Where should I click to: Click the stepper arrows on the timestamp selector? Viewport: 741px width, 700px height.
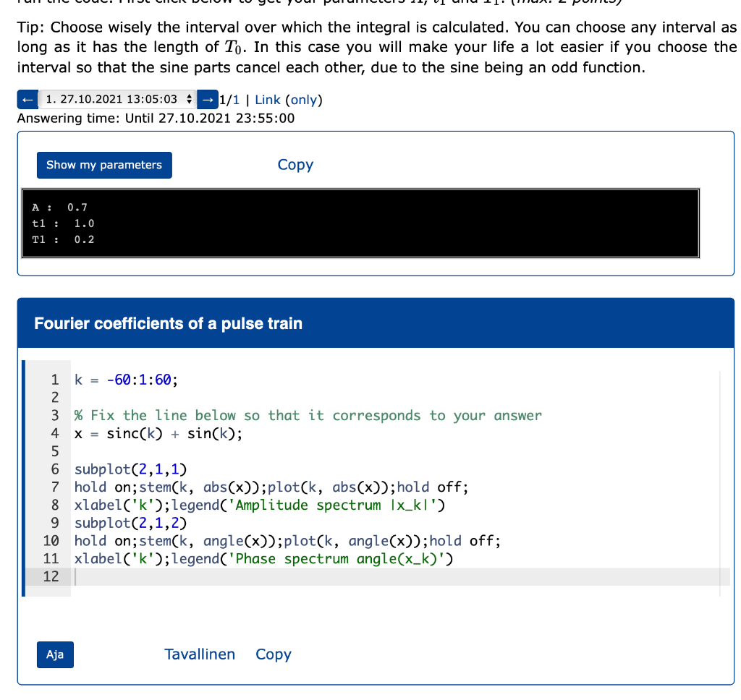point(188,99)
